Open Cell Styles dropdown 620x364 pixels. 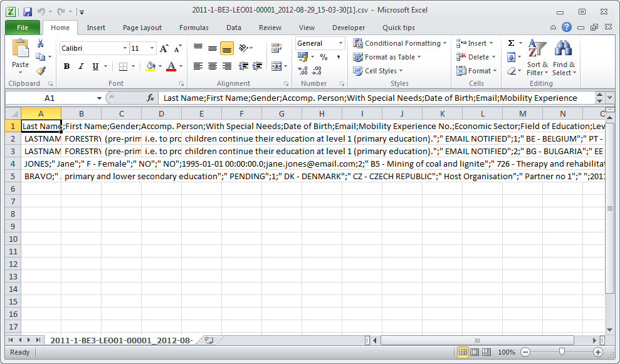(x=378, y=71)
